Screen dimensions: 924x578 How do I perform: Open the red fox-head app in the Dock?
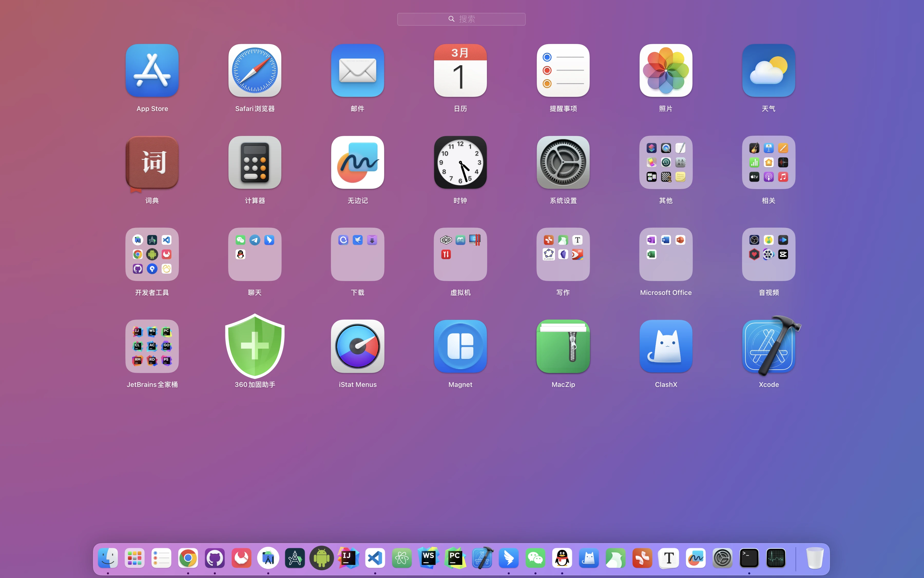click(241, 558)
